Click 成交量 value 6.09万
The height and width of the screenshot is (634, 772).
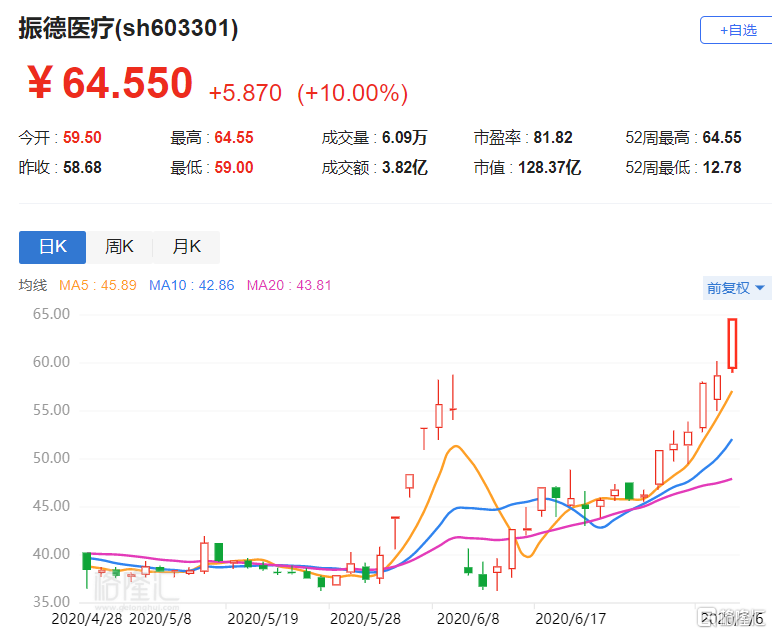pyautogui.click(x=405, y=137)
